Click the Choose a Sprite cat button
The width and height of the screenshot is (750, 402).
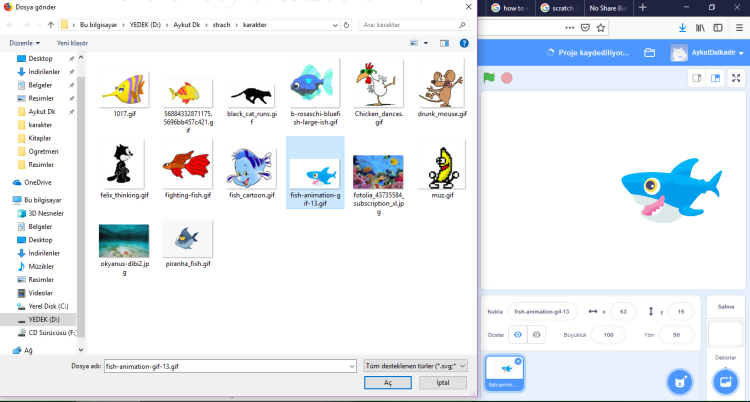680,381
